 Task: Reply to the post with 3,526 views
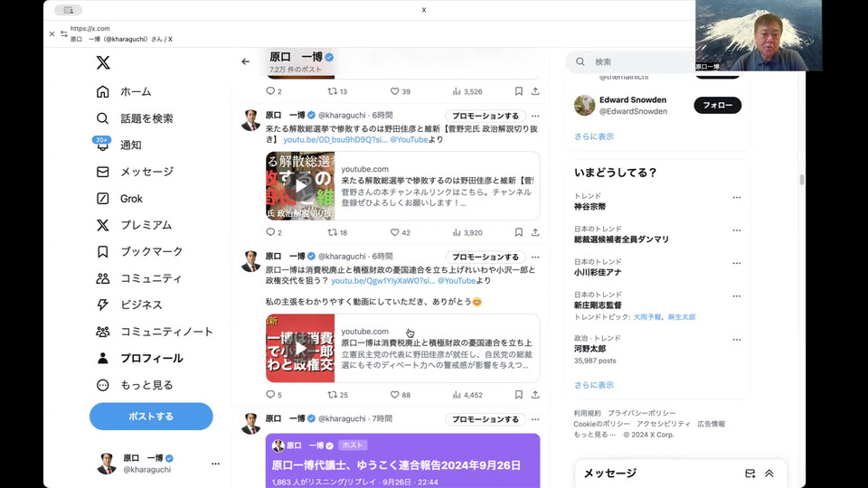[x=273, y=91]
